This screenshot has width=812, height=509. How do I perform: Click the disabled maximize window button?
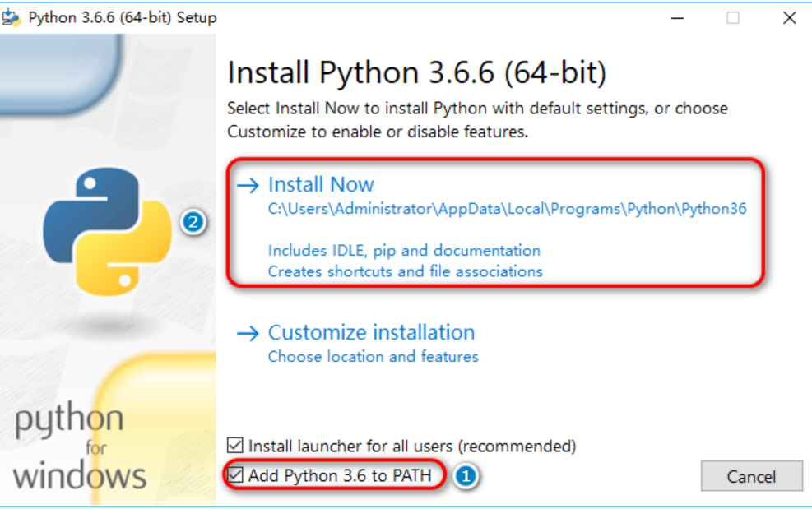(733, 18)
